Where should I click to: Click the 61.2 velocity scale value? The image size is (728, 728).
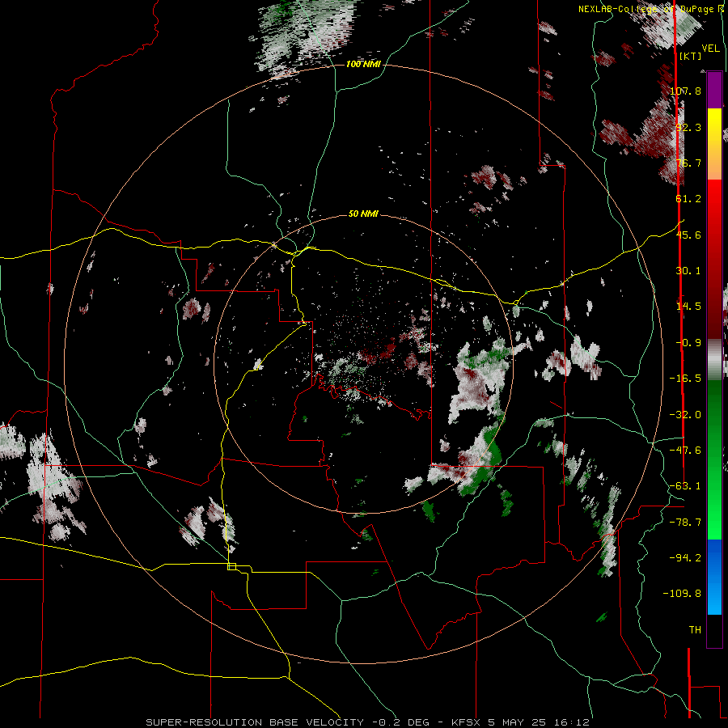coord(688,199)
